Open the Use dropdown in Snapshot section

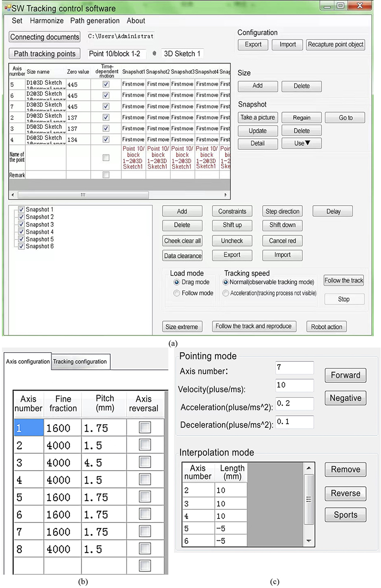(302, 143)
